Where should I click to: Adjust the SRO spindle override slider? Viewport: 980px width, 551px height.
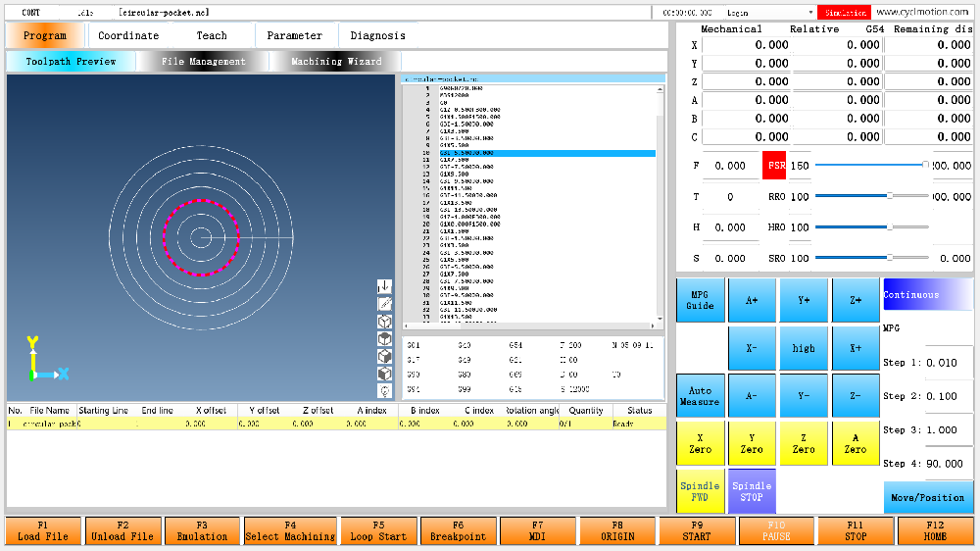coord(871,257)
